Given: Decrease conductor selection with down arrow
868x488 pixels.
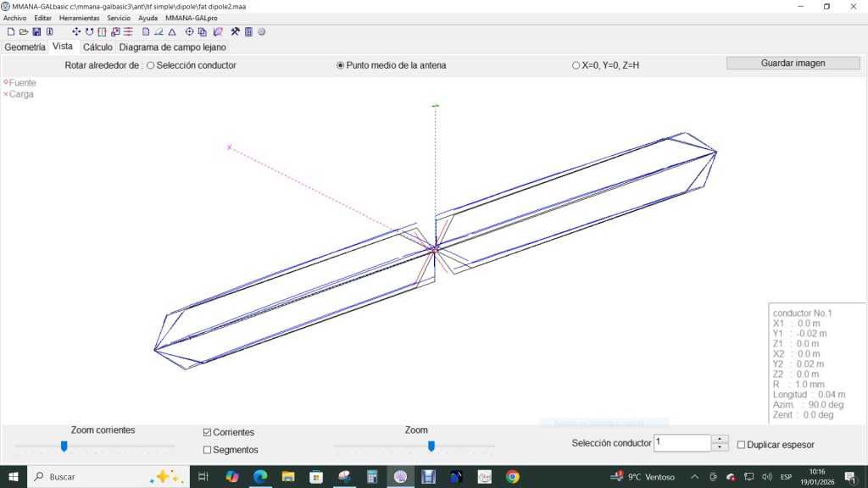Looking at the screenshot, I should point(720,447).
